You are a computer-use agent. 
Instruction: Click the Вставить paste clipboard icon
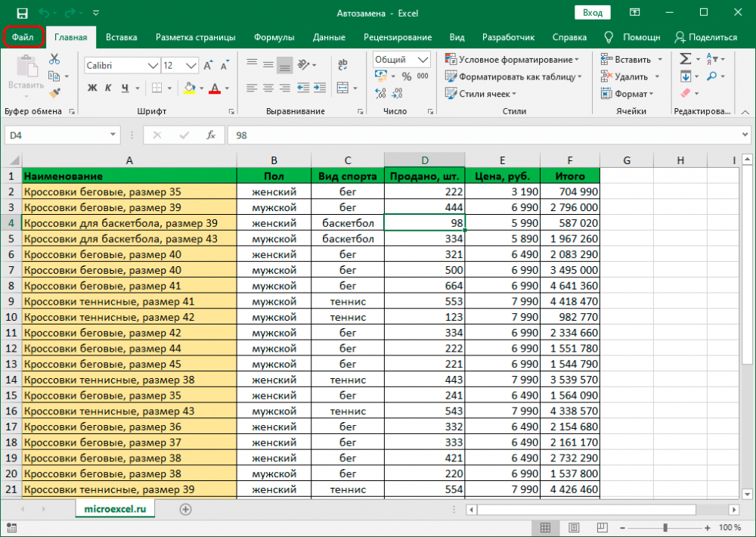26,66
